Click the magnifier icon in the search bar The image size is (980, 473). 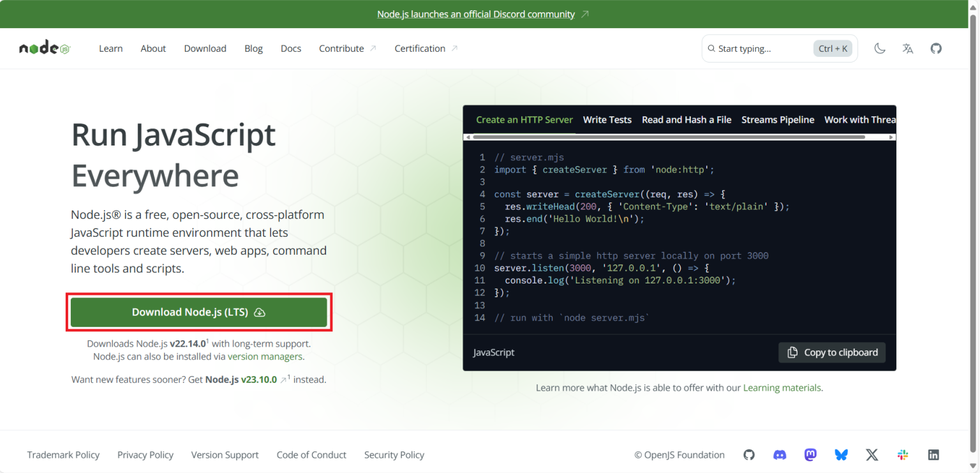pos(711,48)
